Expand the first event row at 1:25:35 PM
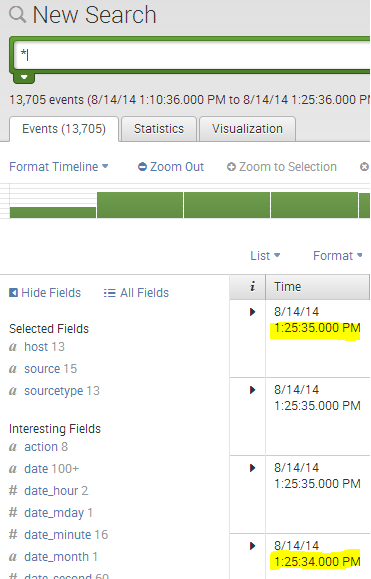Screen dimensions: 371x579 point(253,312)
